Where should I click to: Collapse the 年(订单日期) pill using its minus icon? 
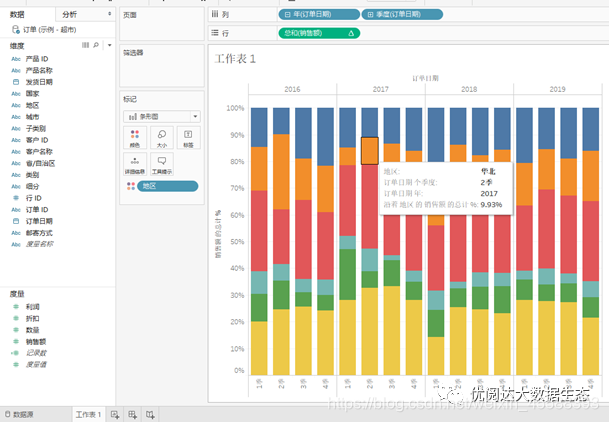pos(287,14)
